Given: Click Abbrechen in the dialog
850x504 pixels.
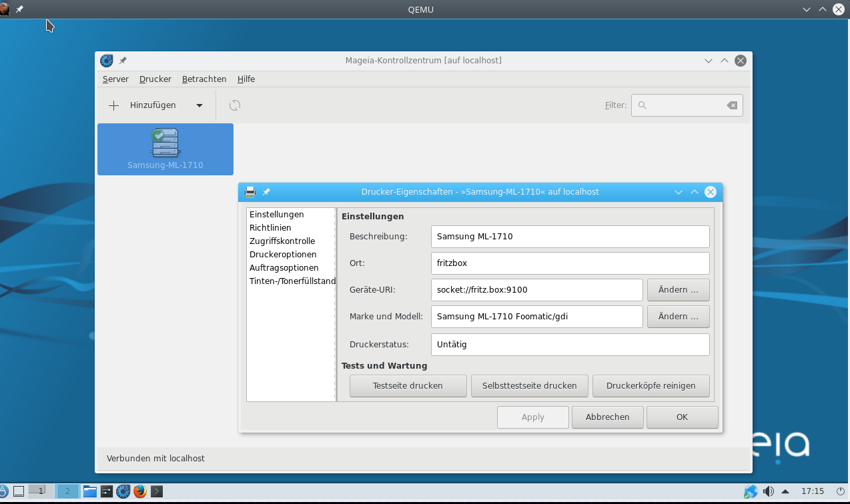Looking at the screenshot, I should tap(608, 417).
